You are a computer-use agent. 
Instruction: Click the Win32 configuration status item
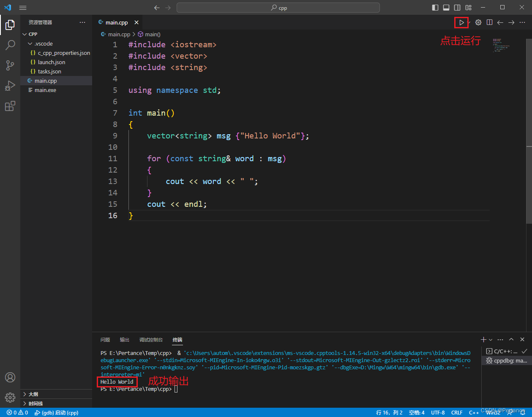coord(493,413)
